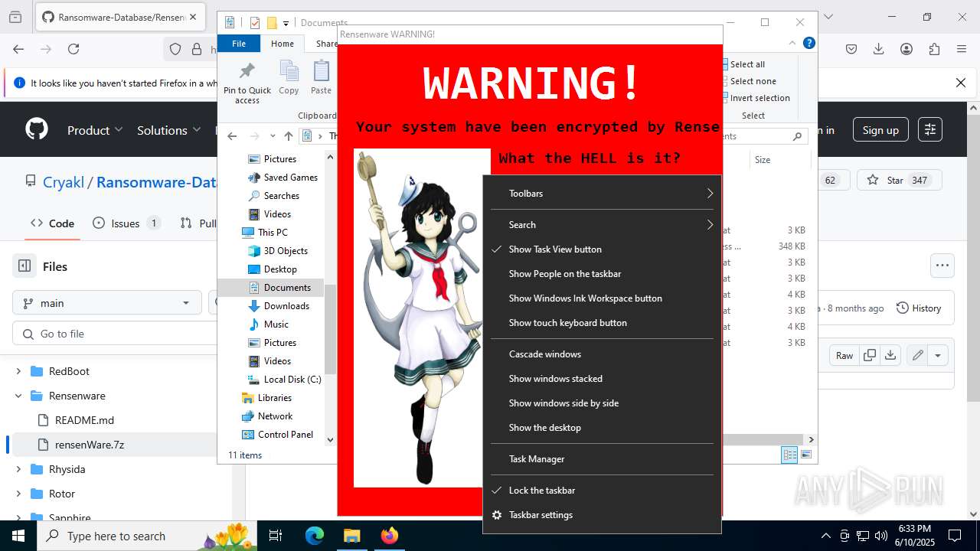Expand the RedBoot folder
Viewport: 980px width, 551px height.
tap(18, 371)
